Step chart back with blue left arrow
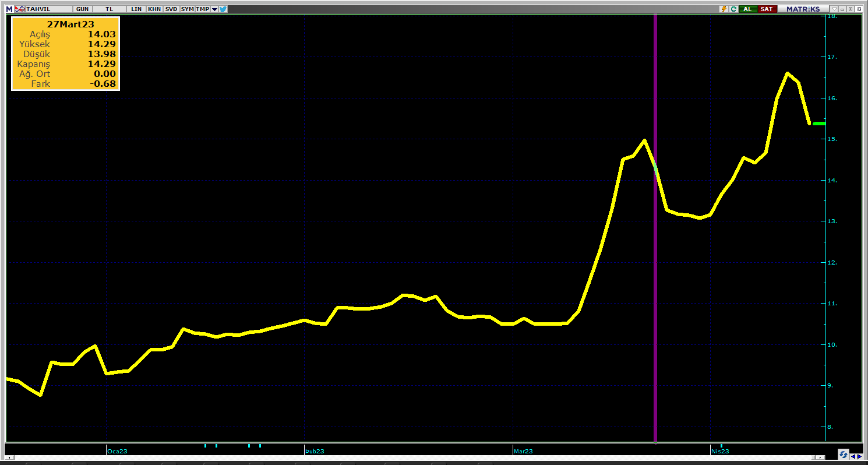The height and width of the screenshot is (465, 868). [x=853, y=456]
